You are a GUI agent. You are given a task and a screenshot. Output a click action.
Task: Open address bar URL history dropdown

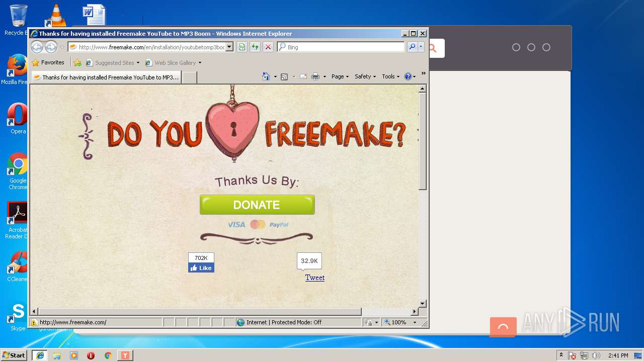pos(229,47)
